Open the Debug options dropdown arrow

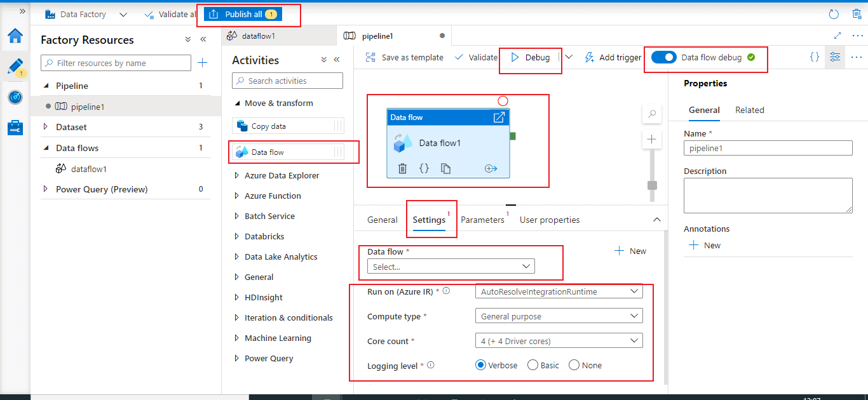pyautogui.click(x=569, y=57)
